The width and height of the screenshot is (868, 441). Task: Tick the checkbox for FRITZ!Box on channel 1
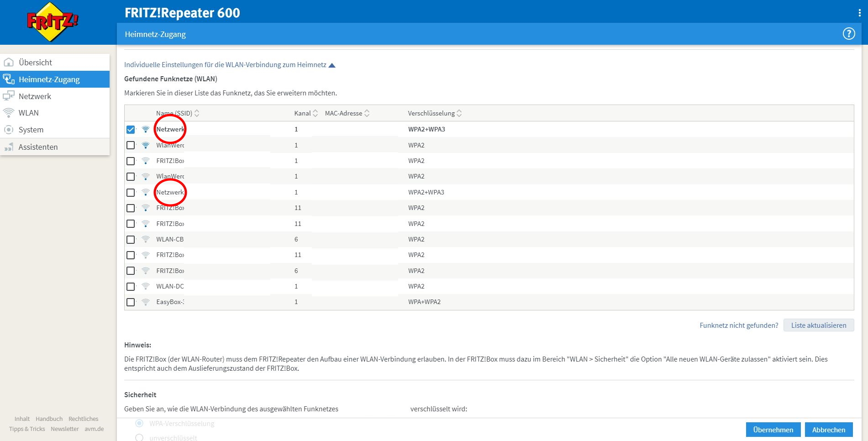[x=131, y=161]
